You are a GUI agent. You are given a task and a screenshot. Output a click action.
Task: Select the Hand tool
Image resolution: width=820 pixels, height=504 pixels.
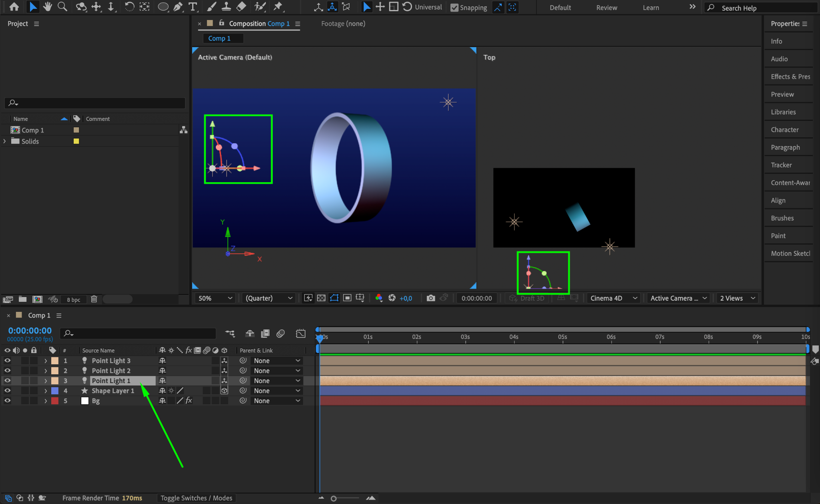click(48, 6)
